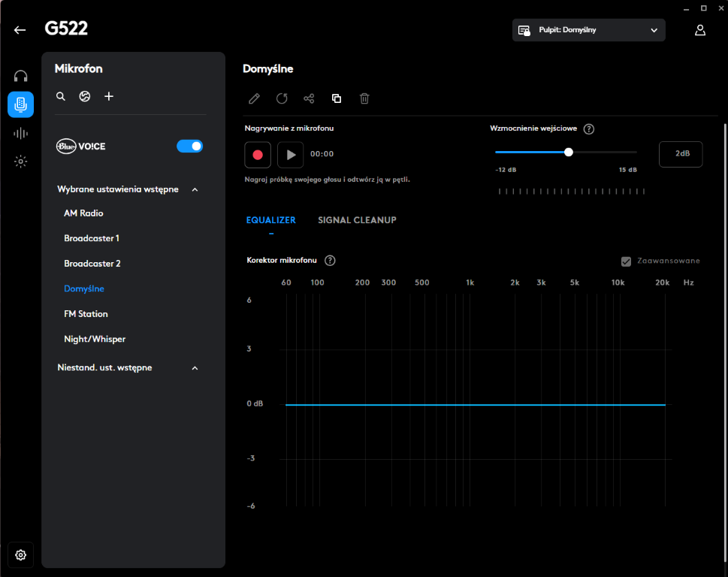Switch to the SIGNAL CLEANUP tab
This screenshot has height=577, width=728.
(356, 220)
